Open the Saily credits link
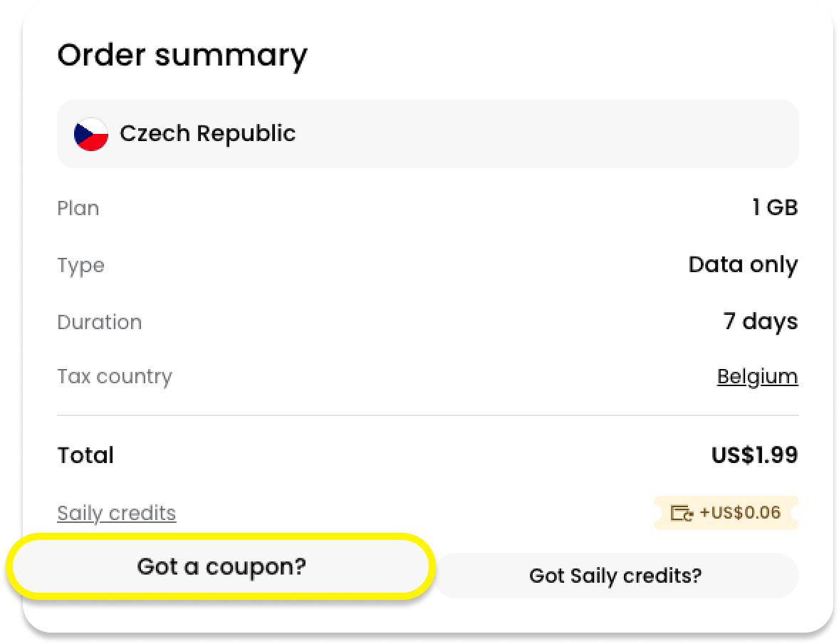Image resolution: width=839 pixels, height=644 pixels. click(x=116, y=513)
